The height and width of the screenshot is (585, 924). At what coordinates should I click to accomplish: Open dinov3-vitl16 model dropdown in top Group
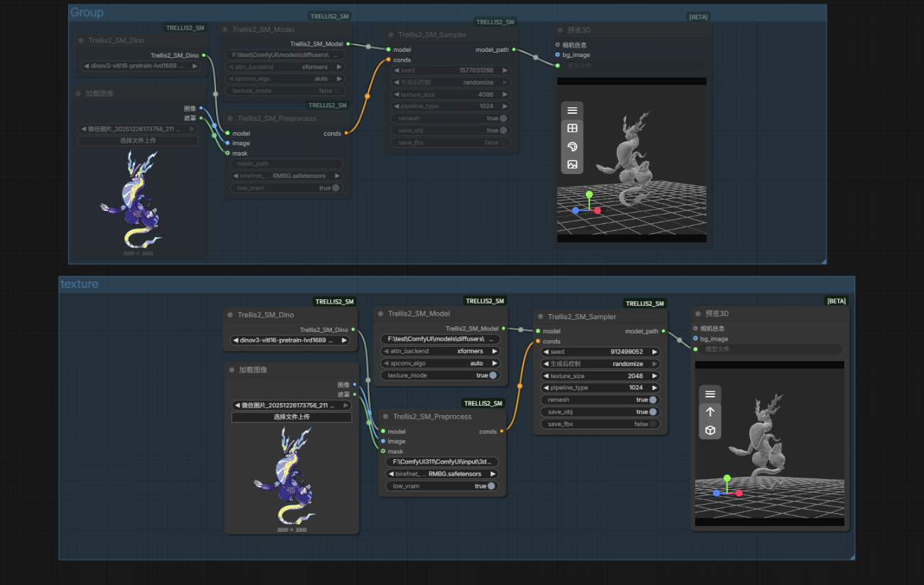pos(141,66)
